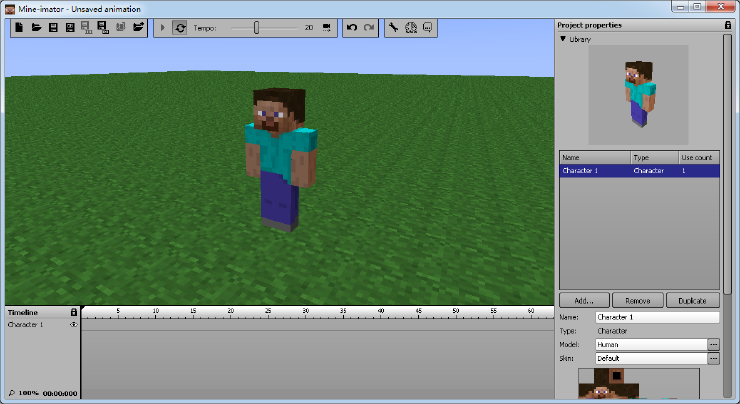This screenshot has height=404, width=740.
Task: Click the Name input field
Action: [x=657, y=317]
